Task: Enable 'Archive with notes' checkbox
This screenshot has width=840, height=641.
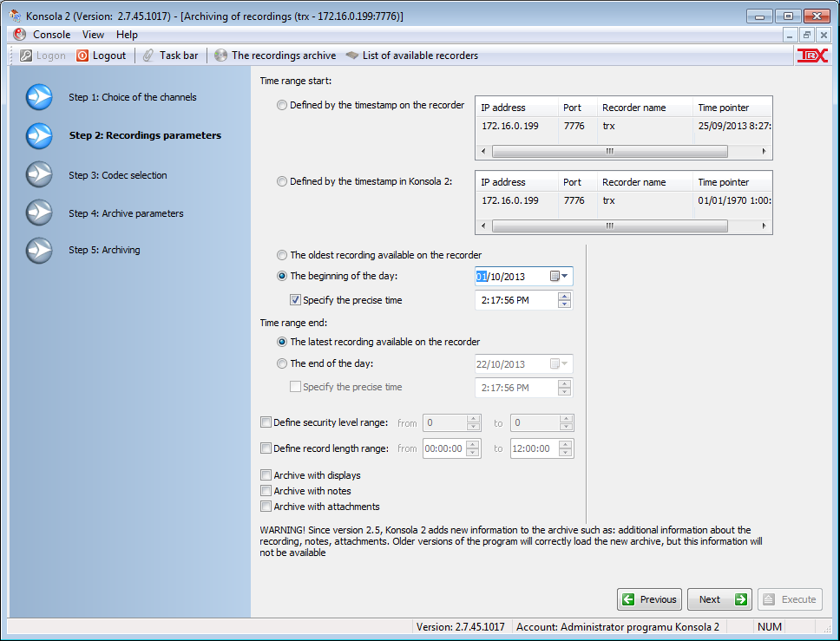Action: [266, 491]
